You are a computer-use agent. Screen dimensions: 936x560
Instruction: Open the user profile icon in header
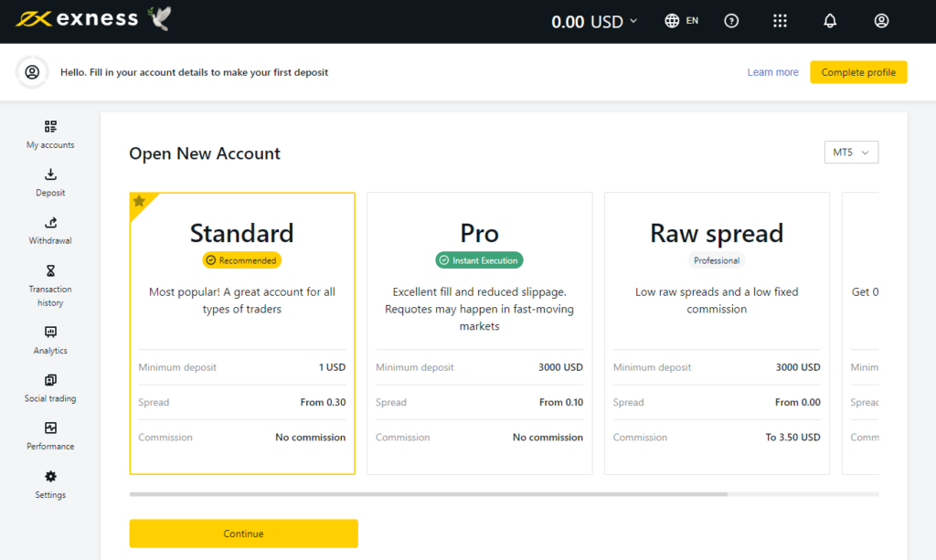[x=881, y=21]
